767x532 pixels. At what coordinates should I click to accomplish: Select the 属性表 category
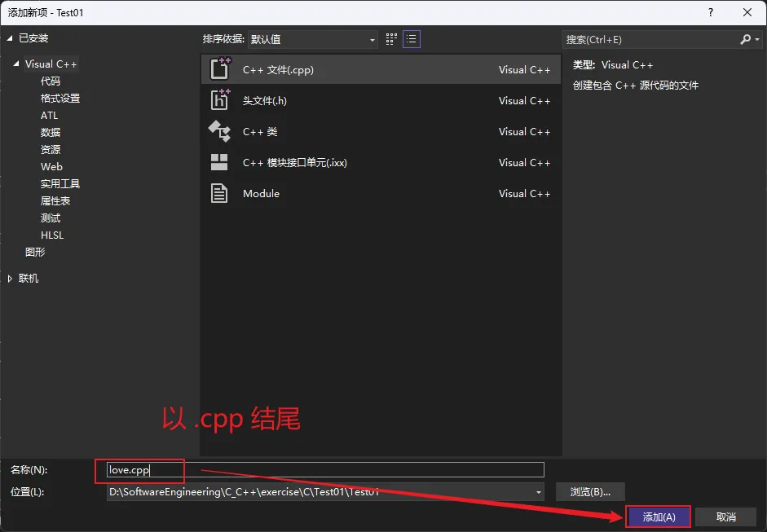point(55,201)
